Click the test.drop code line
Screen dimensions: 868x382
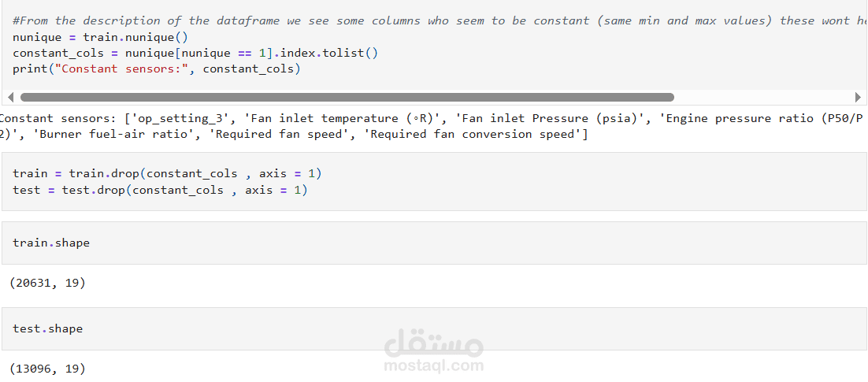coord(160,190)
